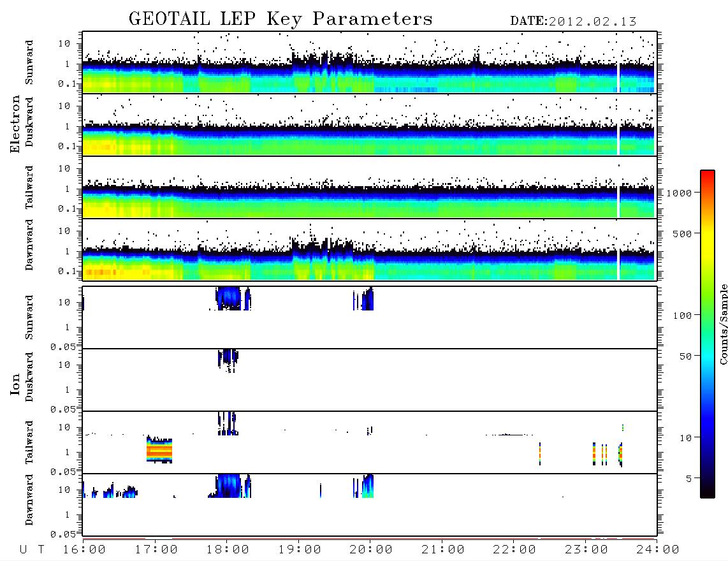Click the "U T" time axis label
This screenshot has height=561, width=728.
33,550
